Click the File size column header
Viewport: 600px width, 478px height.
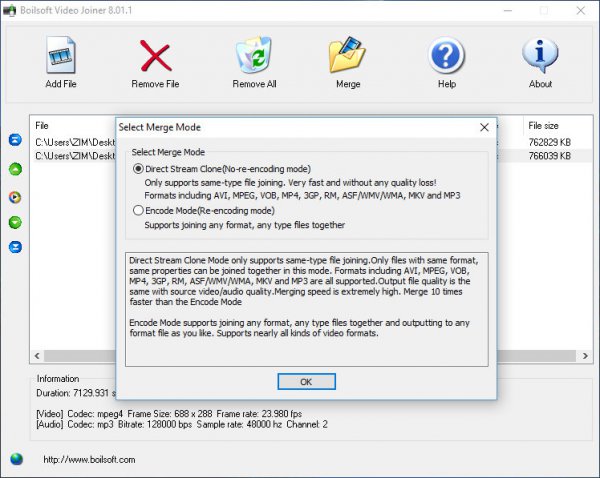coord(543,126)
